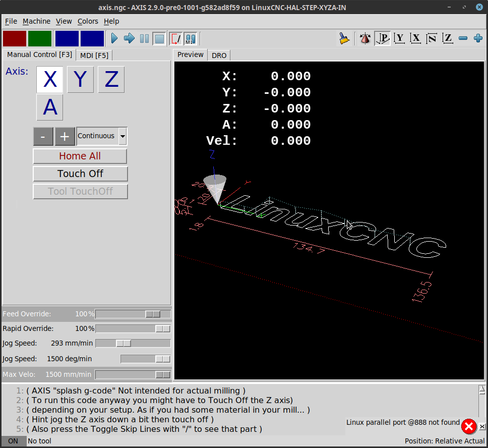The image size is (488, 448).
Task: Step through one program line
Action: 129,39
